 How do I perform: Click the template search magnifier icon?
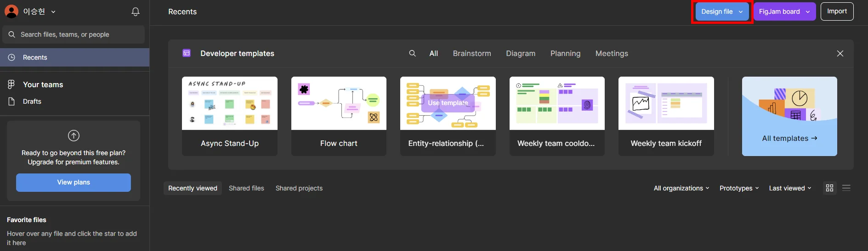click(412, 54)
